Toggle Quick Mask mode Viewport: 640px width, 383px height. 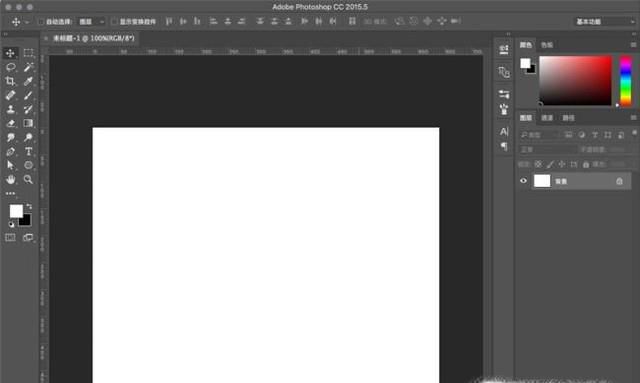point(10,238)
